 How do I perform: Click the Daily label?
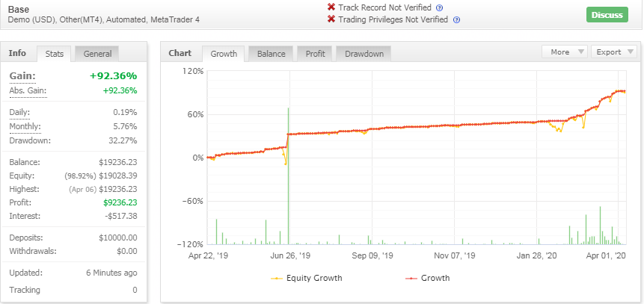(19, 112)
